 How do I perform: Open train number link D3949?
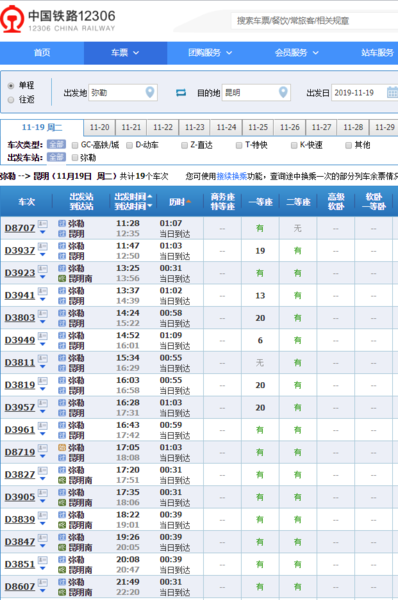pyautogui.click(x=20, y=340)
